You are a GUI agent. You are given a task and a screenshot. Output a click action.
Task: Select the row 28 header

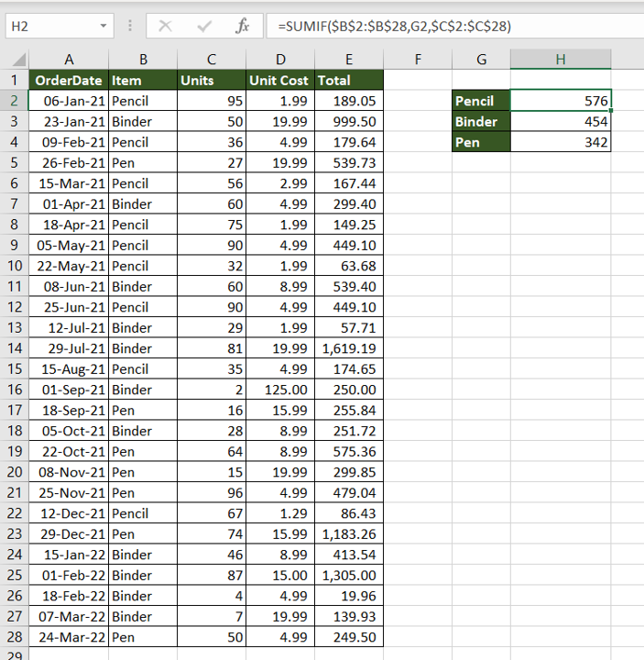14,637
